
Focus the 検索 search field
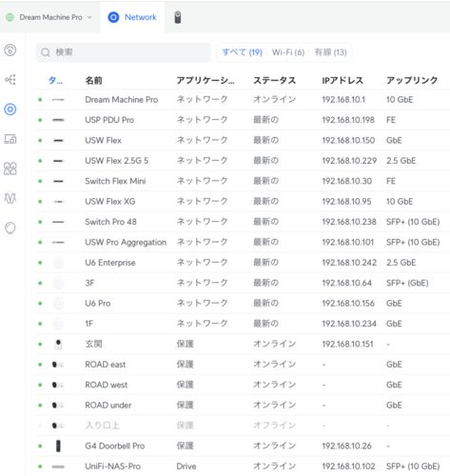(123, 52)
